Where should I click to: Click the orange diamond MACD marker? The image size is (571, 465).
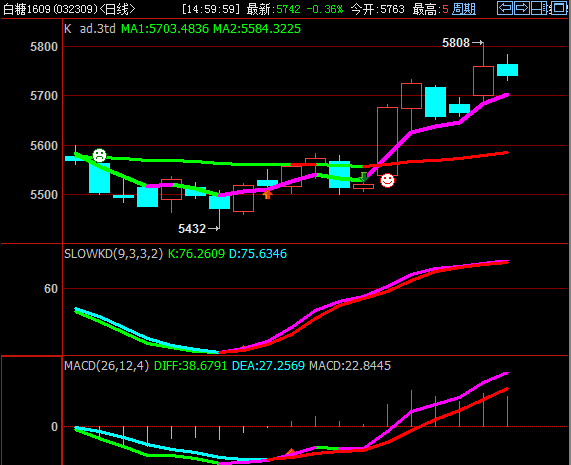tap(291, 453)
